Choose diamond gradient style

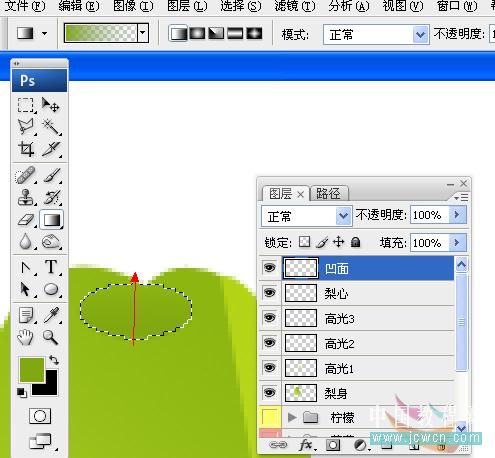tap(254, 34)
